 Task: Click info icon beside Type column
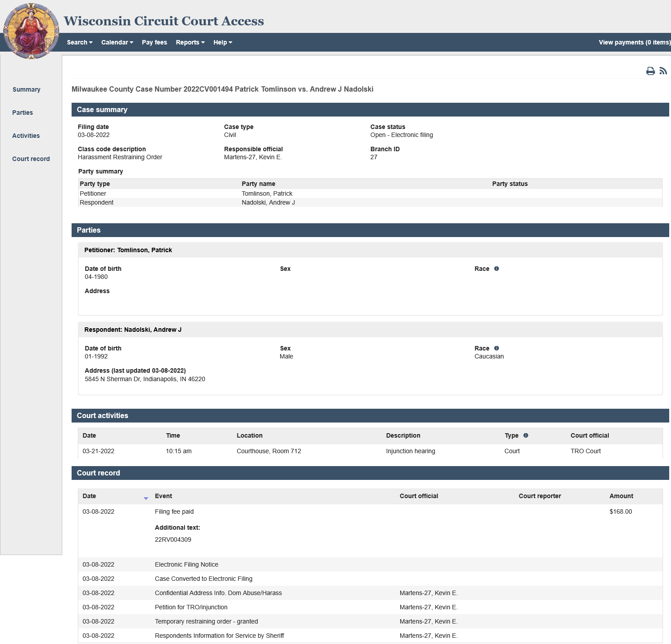(526, 435)
